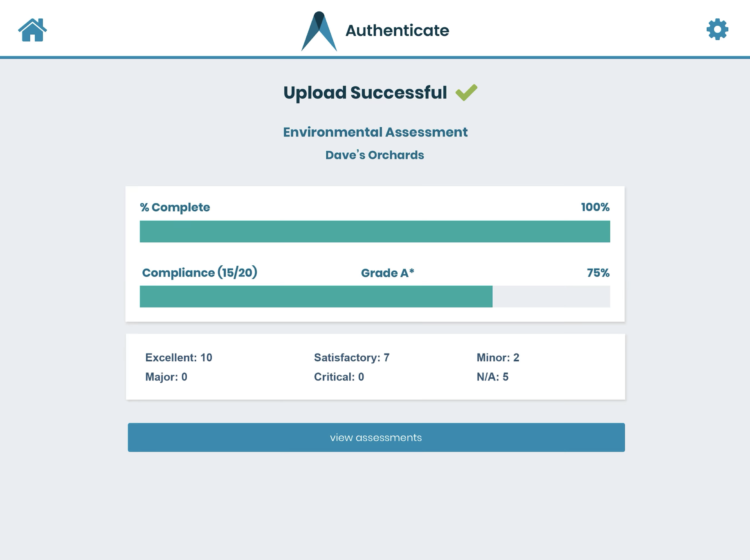750x560 pixels.
Task: Open settings via the gear icon
Action: [717, 29]
